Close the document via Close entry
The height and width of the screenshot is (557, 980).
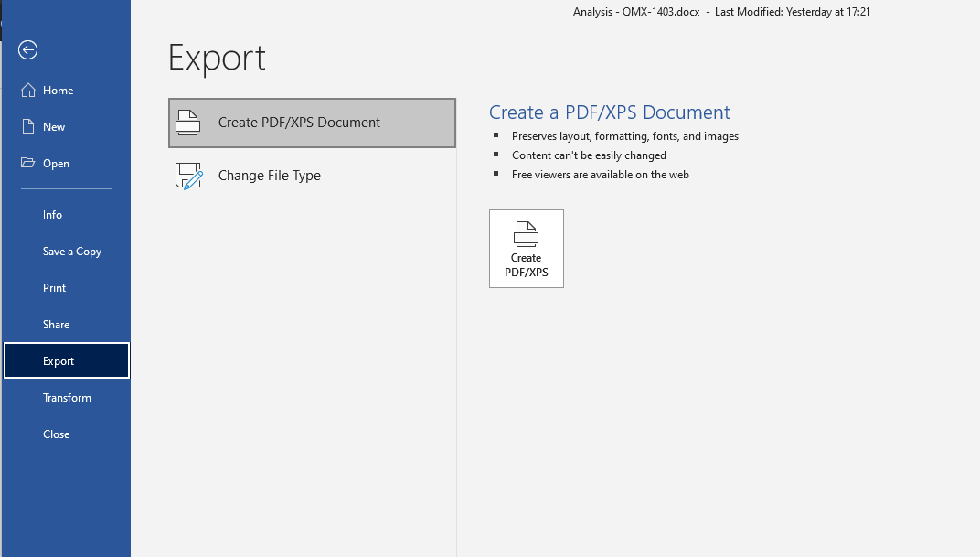[x=66, y=434]
